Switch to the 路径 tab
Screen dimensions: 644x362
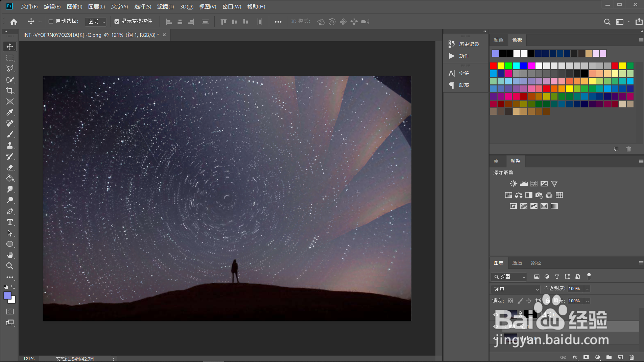536,263
